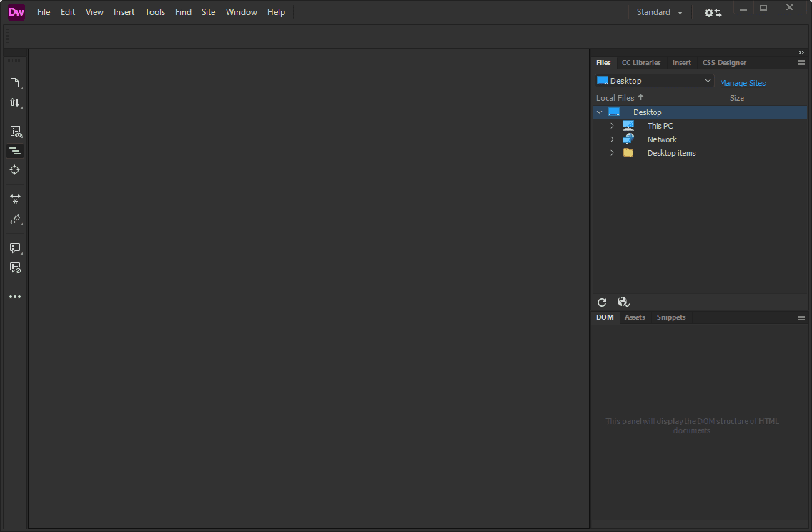Switch to the DOM tab
Screen dimensions: 812x532
(604, 317)
